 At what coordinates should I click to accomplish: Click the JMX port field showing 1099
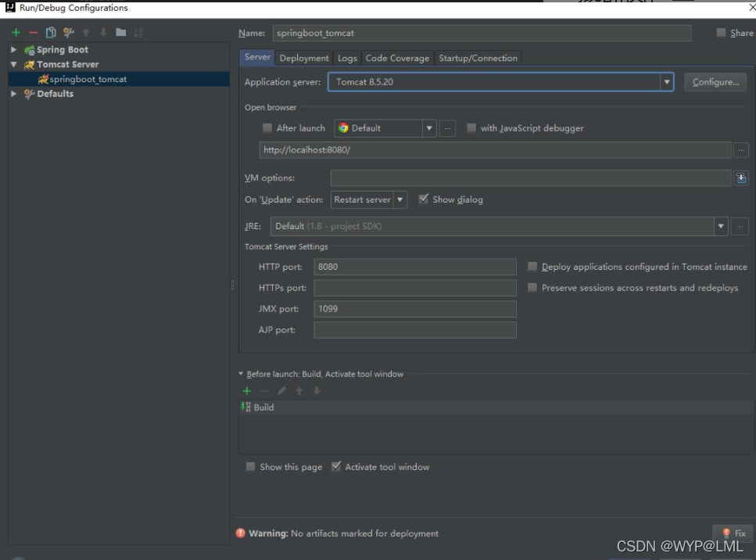tap(415, 309)
